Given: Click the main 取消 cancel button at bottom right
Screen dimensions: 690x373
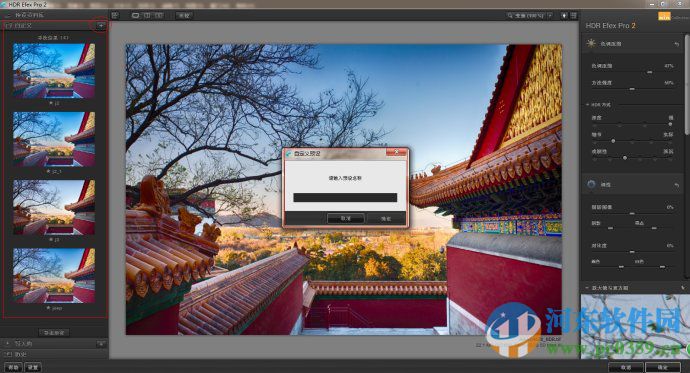Looking at the screenshot, I should pos(626,367).
